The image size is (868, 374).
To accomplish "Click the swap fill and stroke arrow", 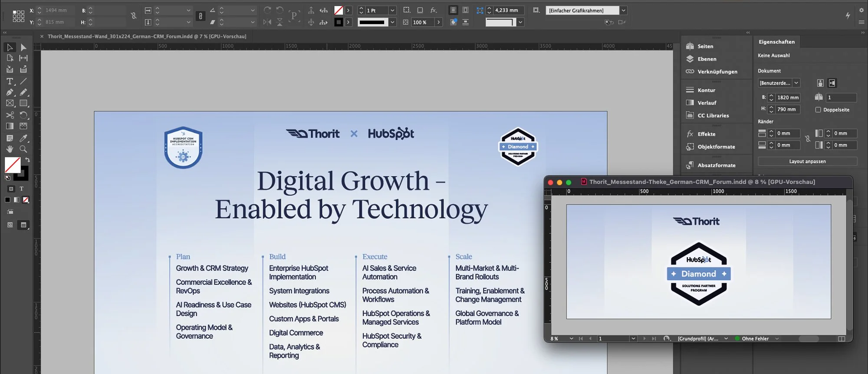I will click(x=27, y=160).
